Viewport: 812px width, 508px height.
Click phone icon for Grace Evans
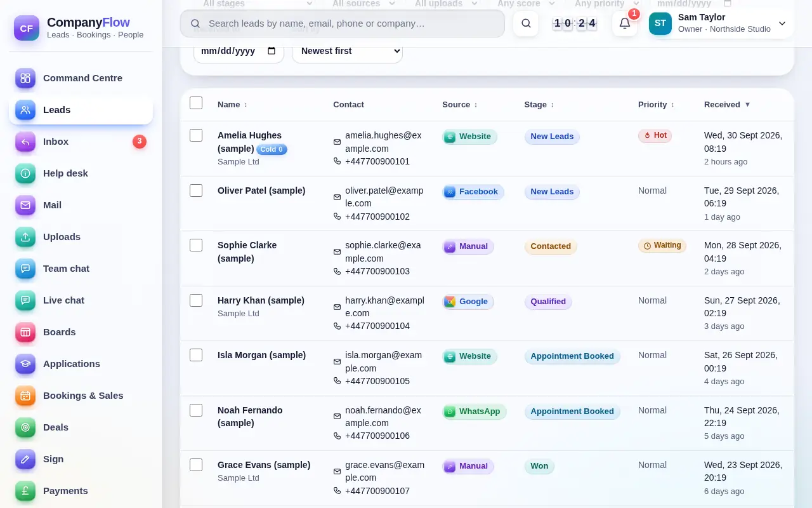(337, 491)
